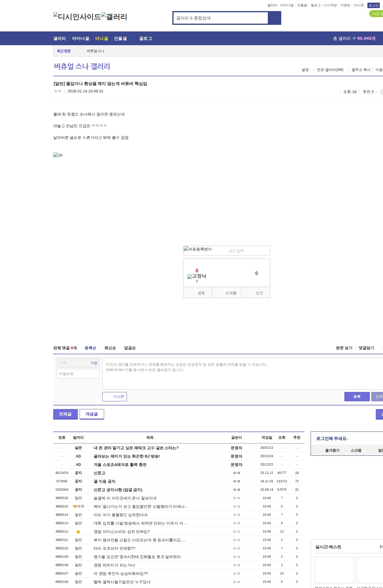
Task: Click the 갤러리 logo image in header
Action: pyautogui.click(x=114, y=16)
